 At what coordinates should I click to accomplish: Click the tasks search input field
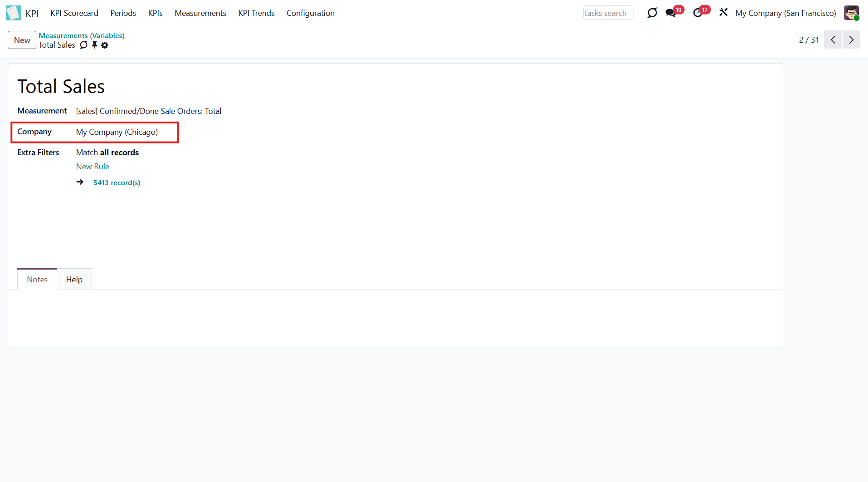(x=608, y=13)
